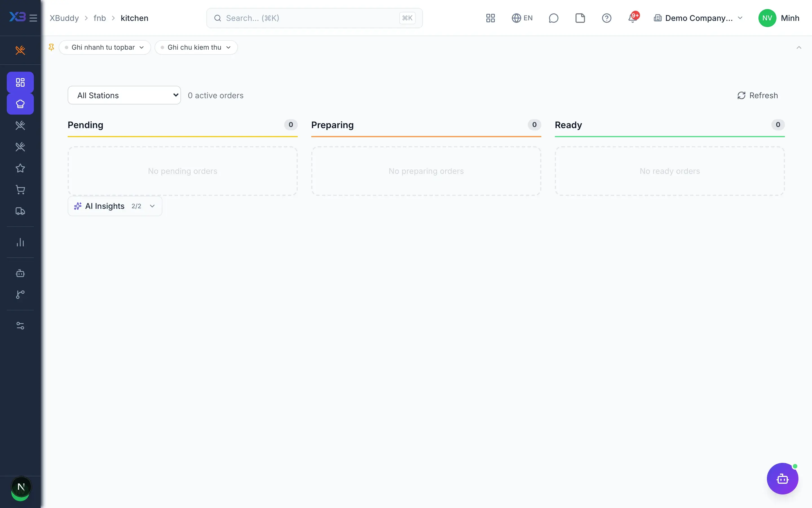Image resolution: width=812 pixels, height=508 pixels.
Task: Open the robot AI agent sidebar icon
Action: coord(20,273)
